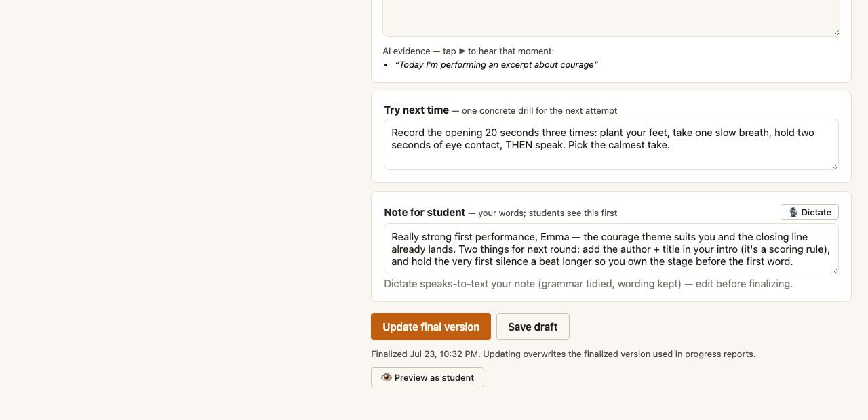Click the play triangle in the AI evidence hint
The image size is (868, 420).
point(462,51)
